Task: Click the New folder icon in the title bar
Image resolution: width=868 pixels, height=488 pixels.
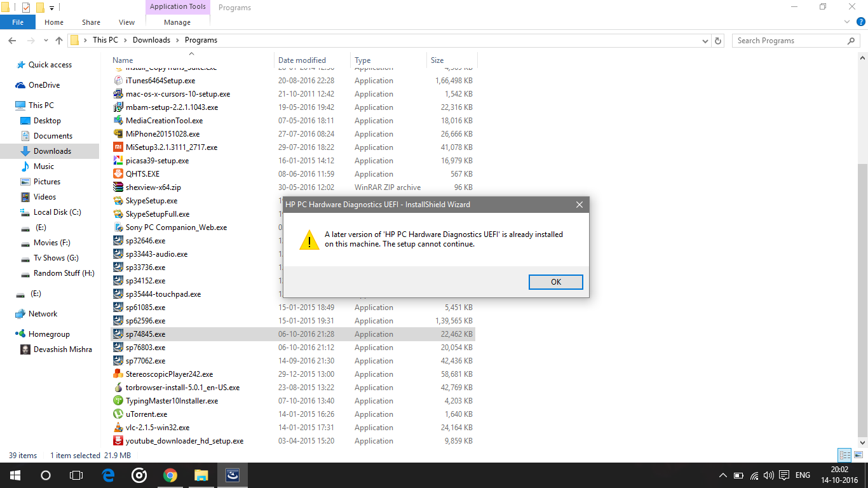Action: tap(40, 8)
